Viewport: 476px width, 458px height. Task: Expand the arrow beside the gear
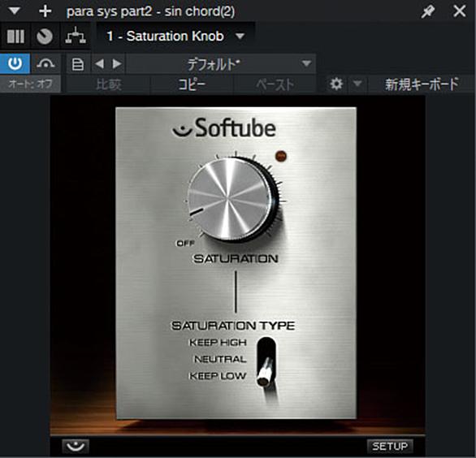(357, 84)
